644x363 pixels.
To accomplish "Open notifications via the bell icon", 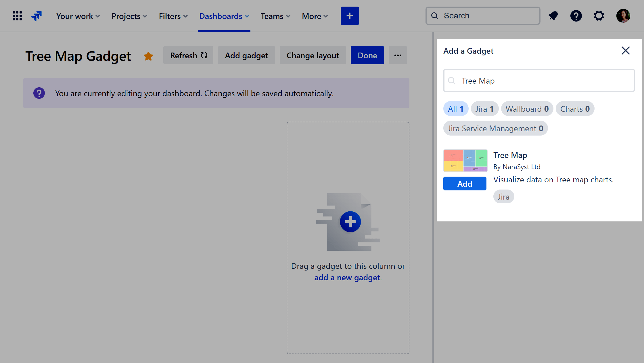I will 553,16.
